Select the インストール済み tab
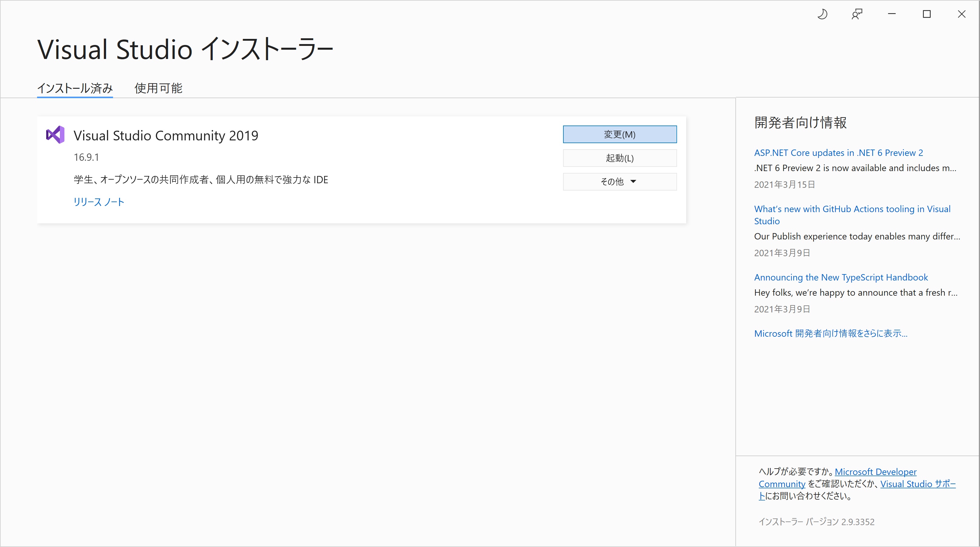This screenshot has height=547, width=980. pos(75,88)
